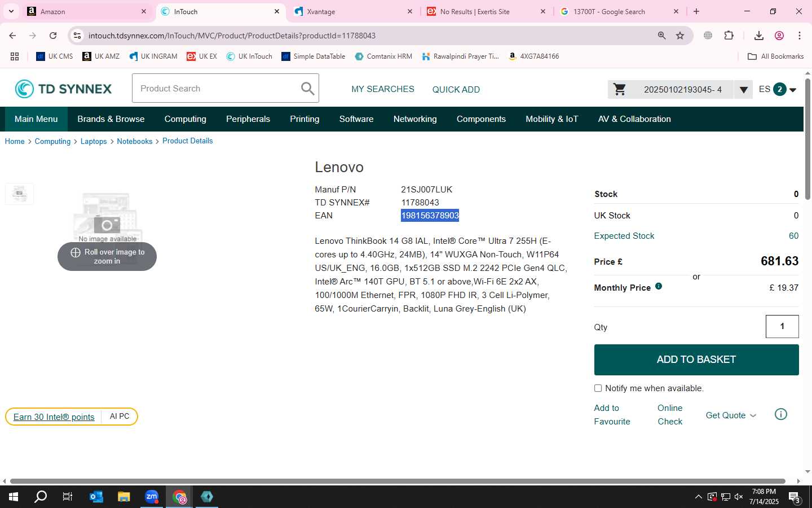Open Windows taskbar search
This screenshot has height=508, width=812.
(x=41, y=497)
